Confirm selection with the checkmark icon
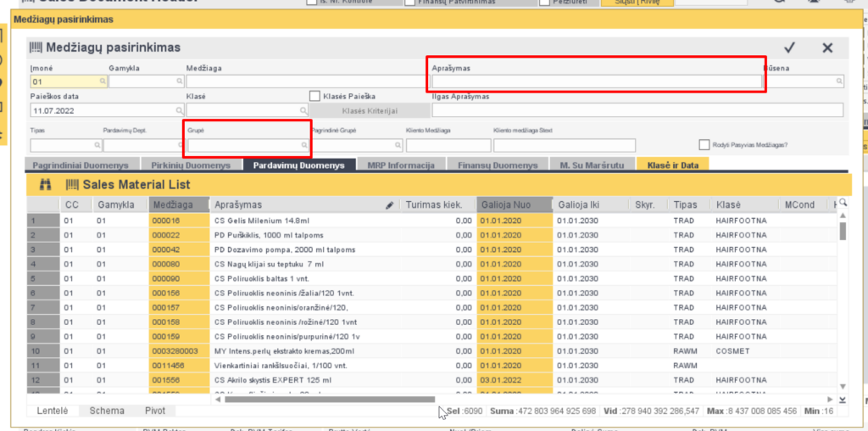This screenshot has width=868, height=431. coord(790,48)
